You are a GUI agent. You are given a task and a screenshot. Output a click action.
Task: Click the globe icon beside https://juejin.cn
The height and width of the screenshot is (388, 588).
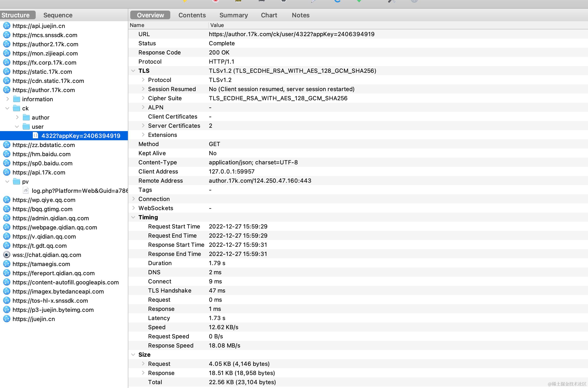pyautogui.click(x=7, y=319)
